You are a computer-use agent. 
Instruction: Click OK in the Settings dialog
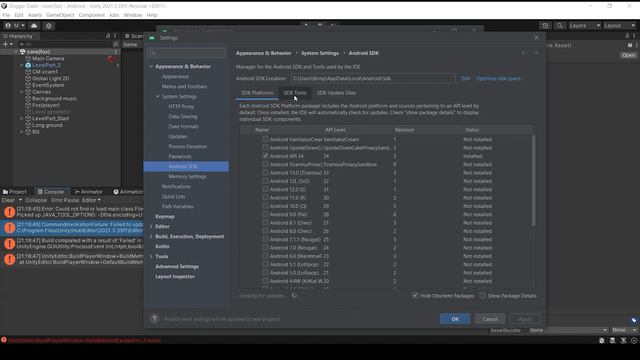click(455, 319)
